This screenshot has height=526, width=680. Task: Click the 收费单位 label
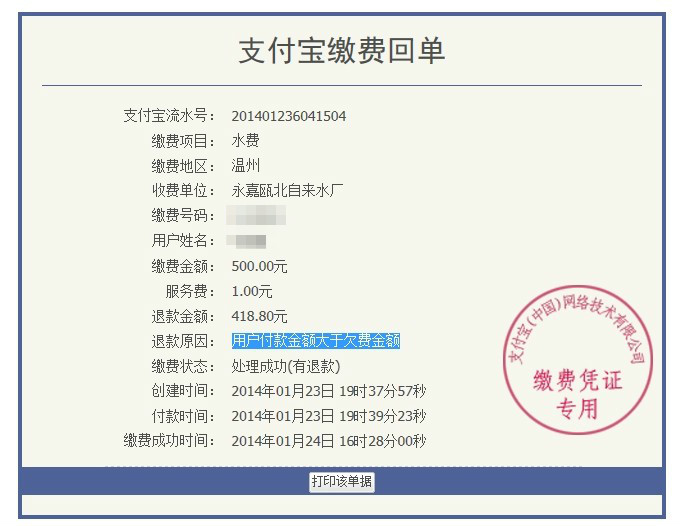pyautogui.click(x=183, y=190)
